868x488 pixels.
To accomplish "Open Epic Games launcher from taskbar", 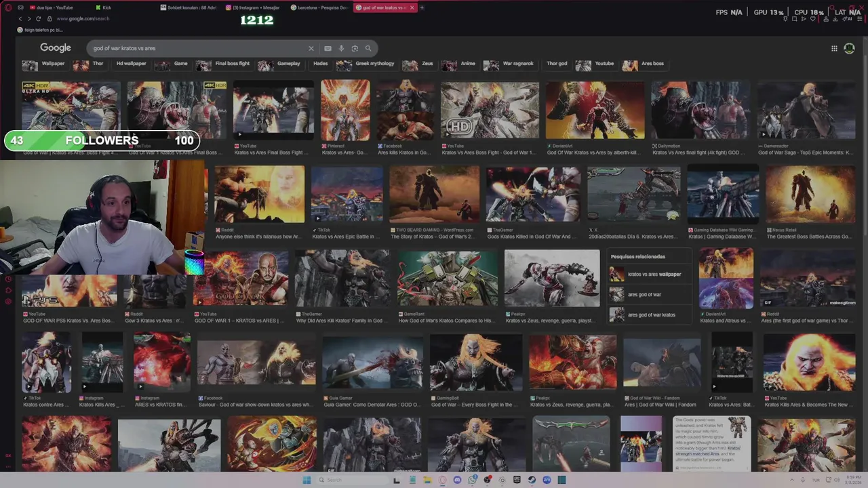I will coord(517,480).
